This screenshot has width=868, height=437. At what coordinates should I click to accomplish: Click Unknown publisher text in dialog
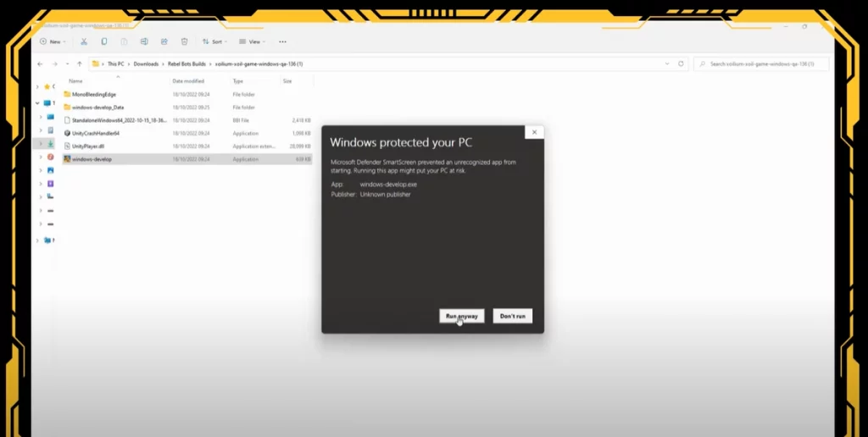pos(386,194)
